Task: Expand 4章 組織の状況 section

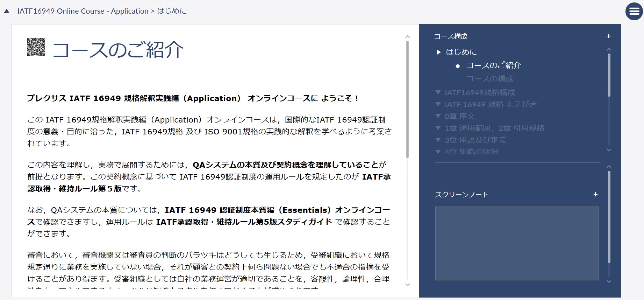Action: [438, 152]
